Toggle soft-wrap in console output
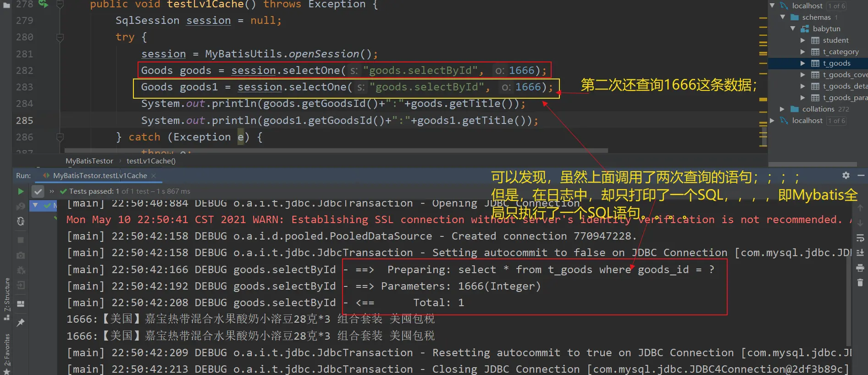The width and height of the screenshot is (868, 375). coord(860,238)
